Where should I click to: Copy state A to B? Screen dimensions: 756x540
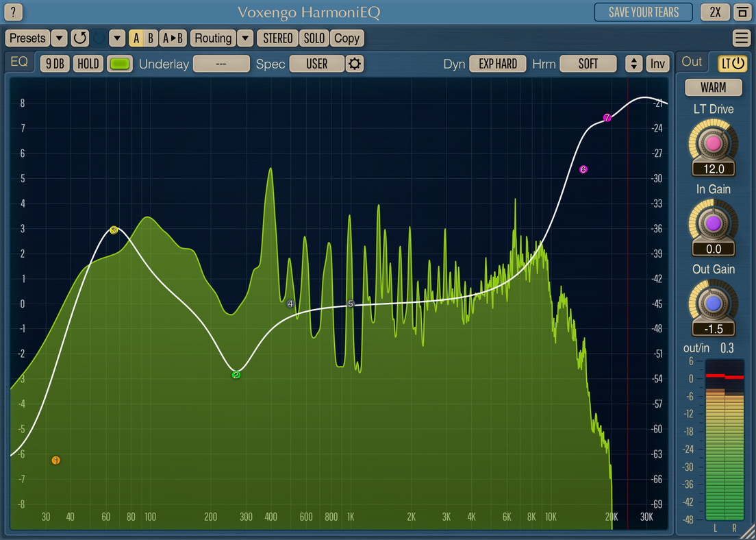click(173, 38)
